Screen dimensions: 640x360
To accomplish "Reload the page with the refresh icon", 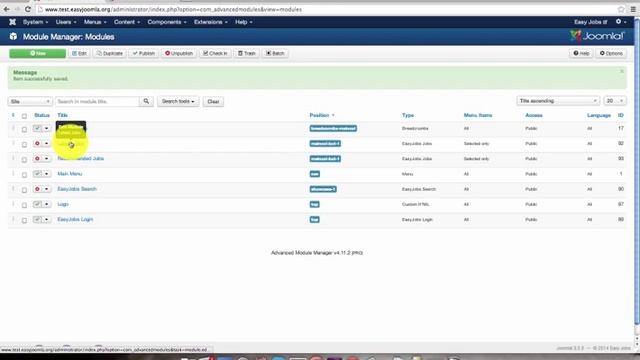I will [x=28, y=9].
